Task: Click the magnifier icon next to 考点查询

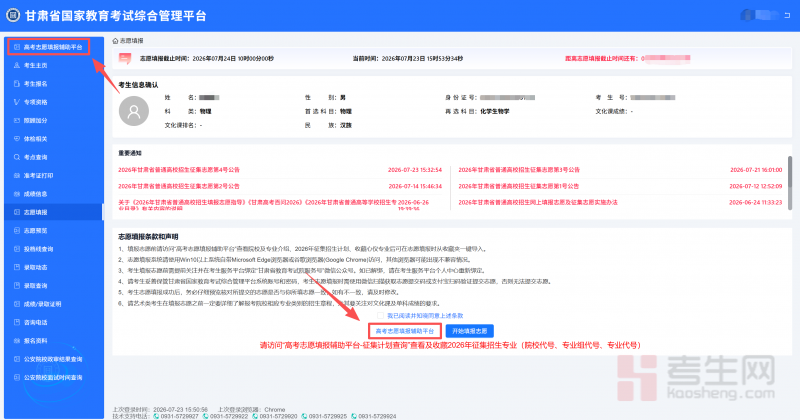Action: click(17, 157)
